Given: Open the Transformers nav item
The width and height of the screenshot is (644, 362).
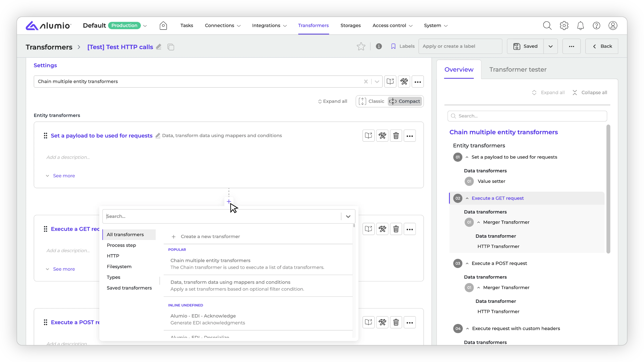Looking at the screenshot, I should coord(313,25).
